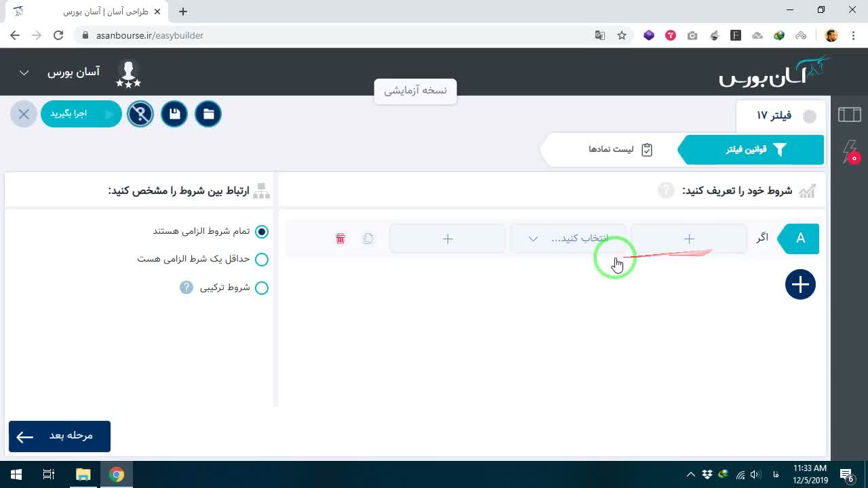
Task: Reload the browser page
Action: click(58, 35)
